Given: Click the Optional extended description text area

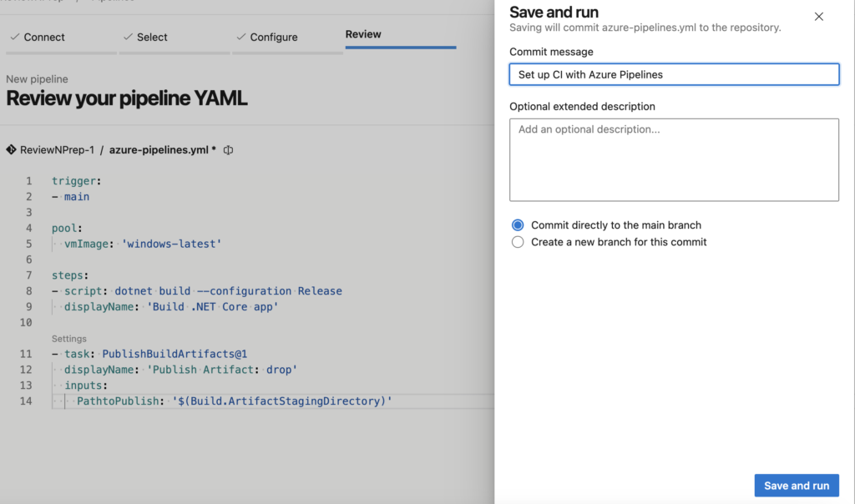Looking at the screenshot, I should pyautogui.click(x=674, y=159).
